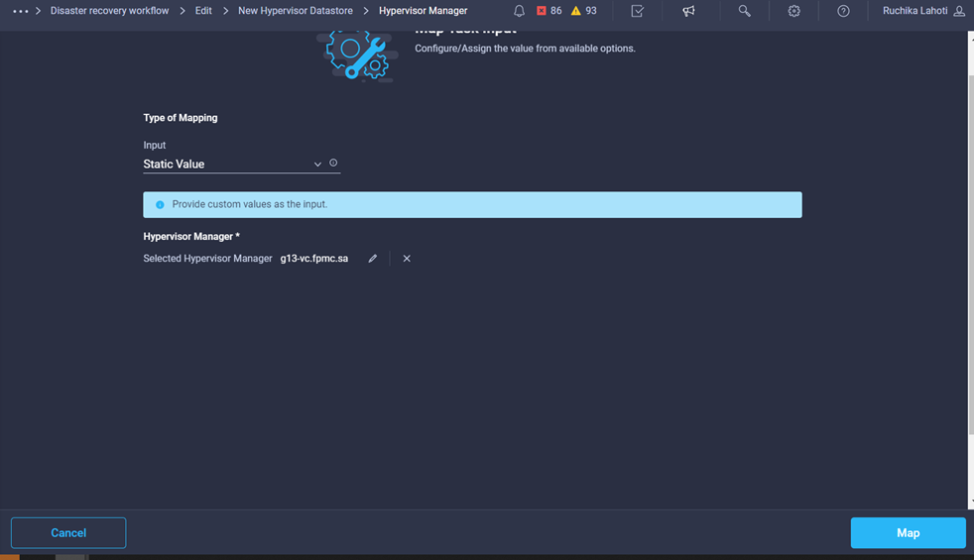This screenshot has width=974, height=560.
Task: Expand the breadcrumb ellipsis menu
Action: pyautogui.click(x=21, y=11)
